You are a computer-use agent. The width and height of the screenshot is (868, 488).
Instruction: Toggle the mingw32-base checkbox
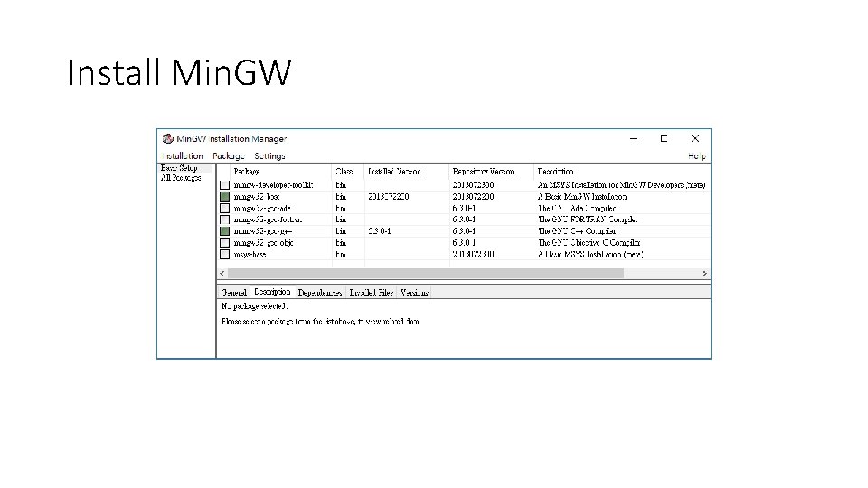[224, 196]
